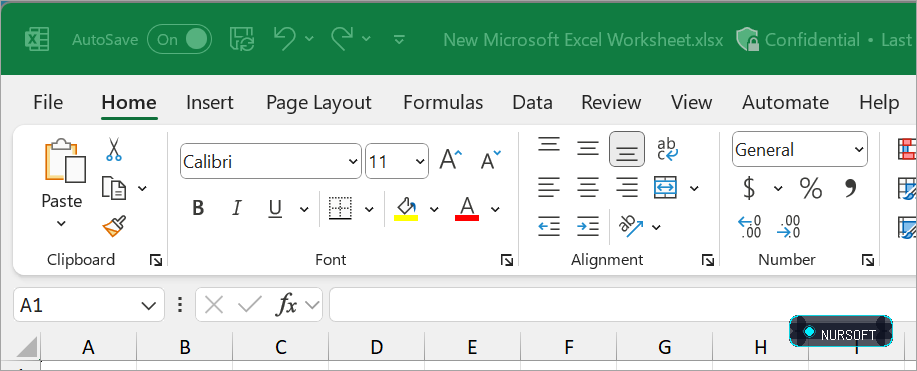The width and height of the screenshot is (917, 371).
Task: Apply Percent Style
Action: 811,188
